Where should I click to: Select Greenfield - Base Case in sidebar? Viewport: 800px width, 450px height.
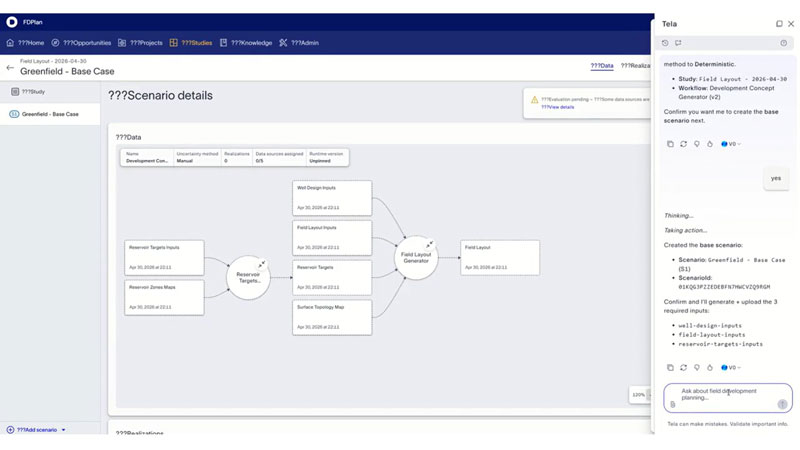[50, 114]
